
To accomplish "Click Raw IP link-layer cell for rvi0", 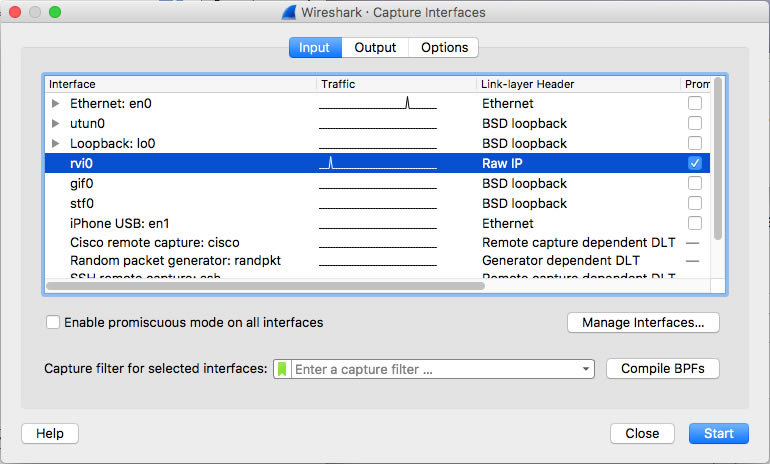I will coord(502,163).
